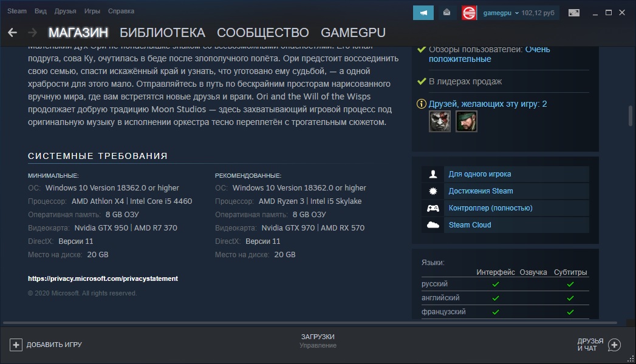Open the announcements megaphone icon
This screenshot has height=364, width=636.
point(423,13)
